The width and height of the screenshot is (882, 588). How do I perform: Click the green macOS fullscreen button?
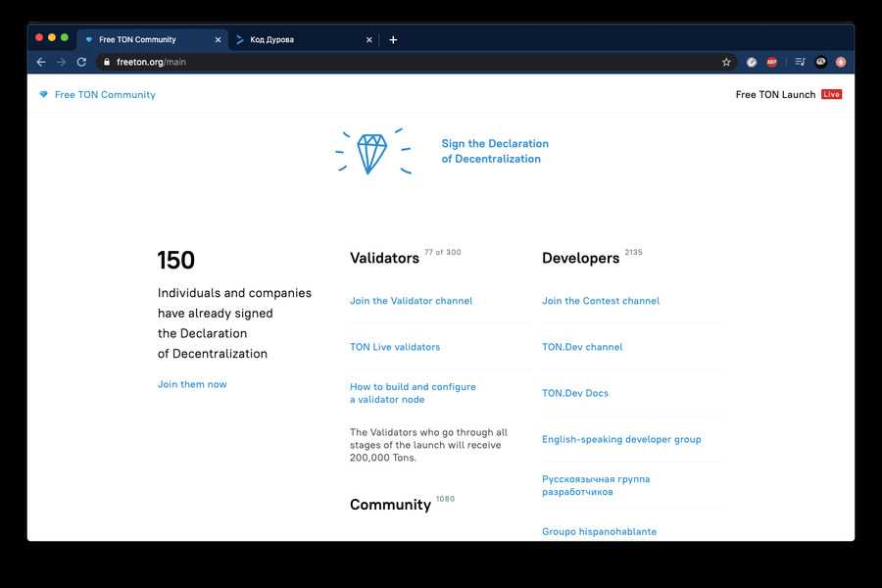click(65, 37)
